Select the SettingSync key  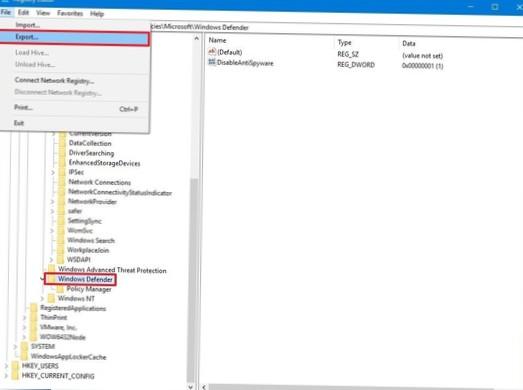click(84, 221)
